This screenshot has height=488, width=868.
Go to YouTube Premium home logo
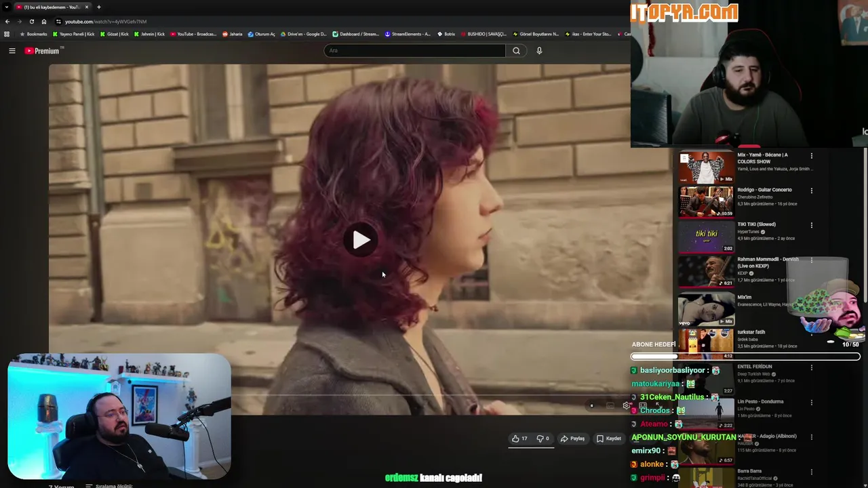pyautogui.click(x=43, y=51)
